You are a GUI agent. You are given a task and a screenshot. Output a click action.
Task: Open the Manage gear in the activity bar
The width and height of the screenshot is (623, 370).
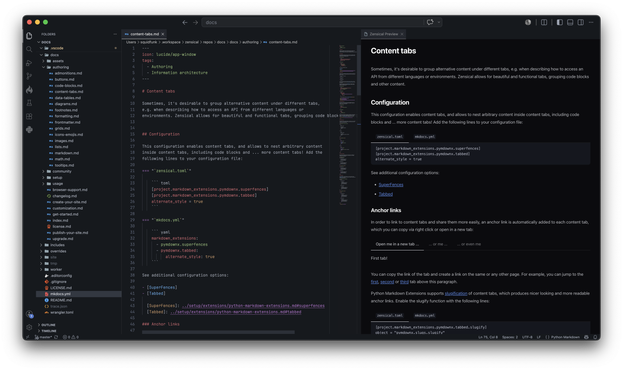(x=29, y=327)
